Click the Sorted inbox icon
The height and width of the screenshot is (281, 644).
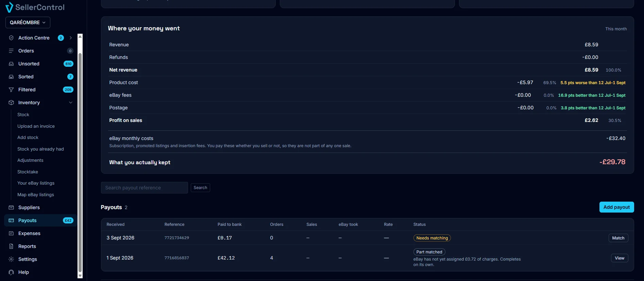tap(11, 77)
